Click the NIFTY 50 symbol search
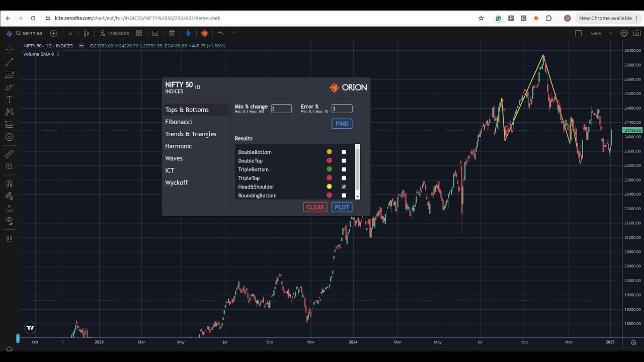The image size is (644, 362). (29, 33)
